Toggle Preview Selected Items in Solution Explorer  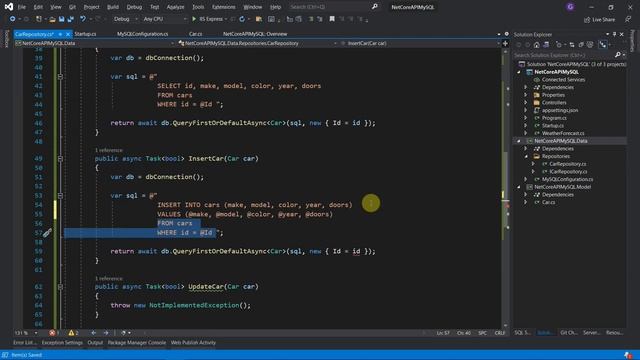pos(602,45)
